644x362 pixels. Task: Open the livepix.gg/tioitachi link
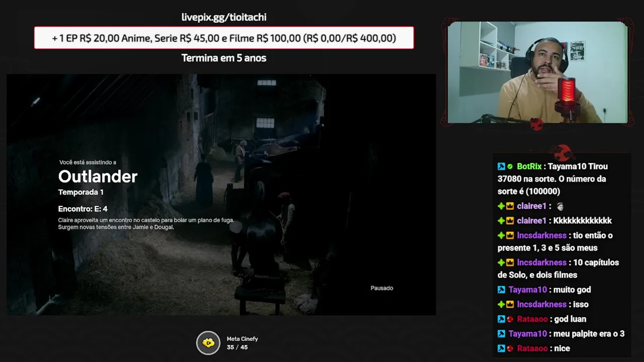(224, 17)
